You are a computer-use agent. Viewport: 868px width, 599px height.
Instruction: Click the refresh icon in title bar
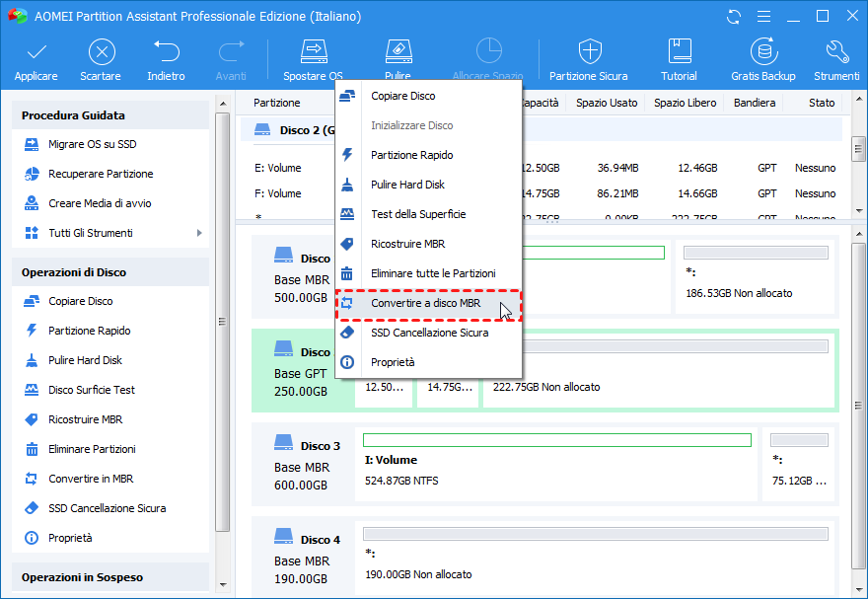coord(734,17)
